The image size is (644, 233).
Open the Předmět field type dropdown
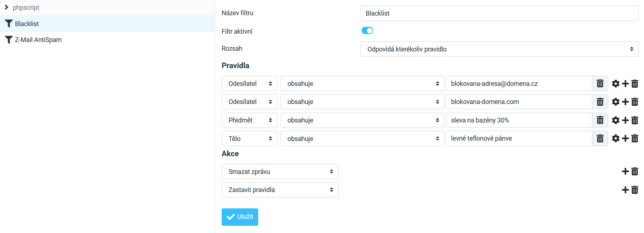coord(249,120)
